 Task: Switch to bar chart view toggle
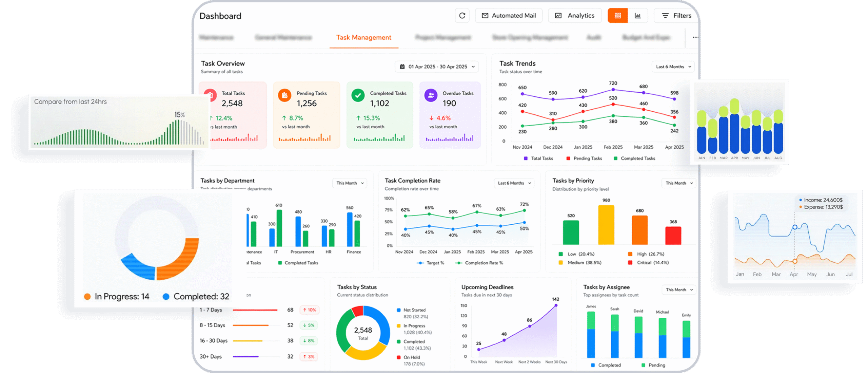point(637,16)
